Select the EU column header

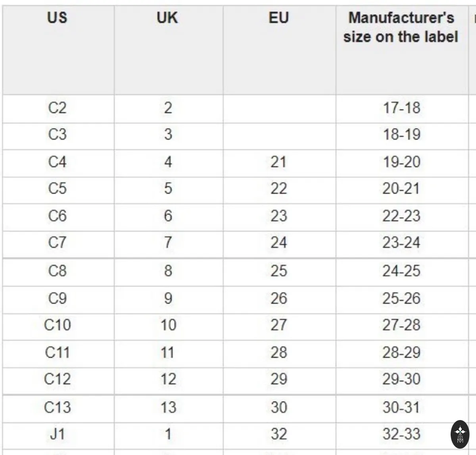279,50
